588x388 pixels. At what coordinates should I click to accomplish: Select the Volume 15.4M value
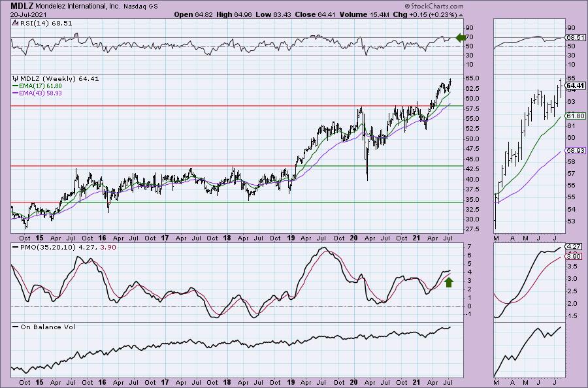365,14
